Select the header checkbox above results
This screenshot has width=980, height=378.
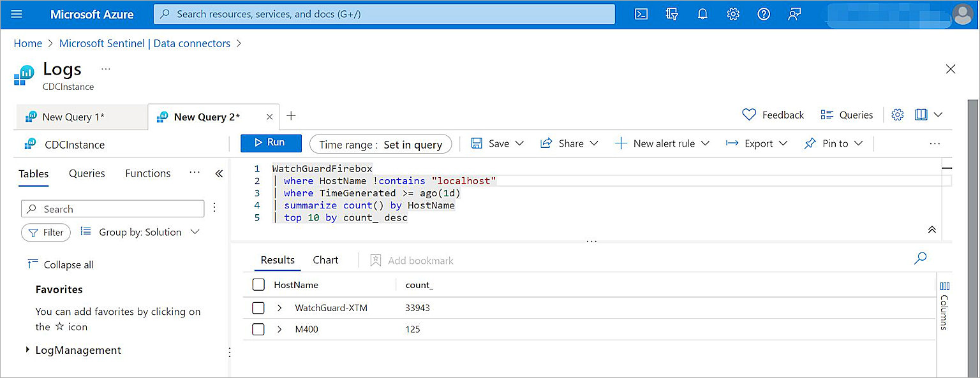point(258,284)
